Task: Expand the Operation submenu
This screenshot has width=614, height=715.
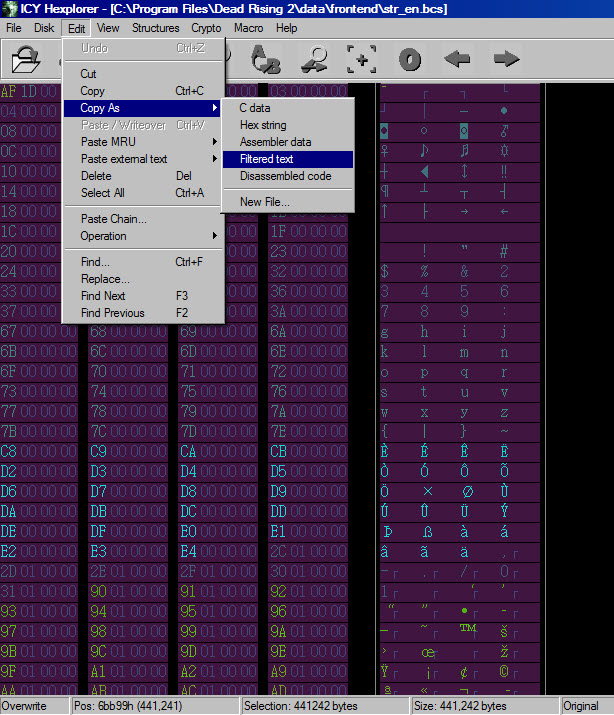Action: (143, 236)
